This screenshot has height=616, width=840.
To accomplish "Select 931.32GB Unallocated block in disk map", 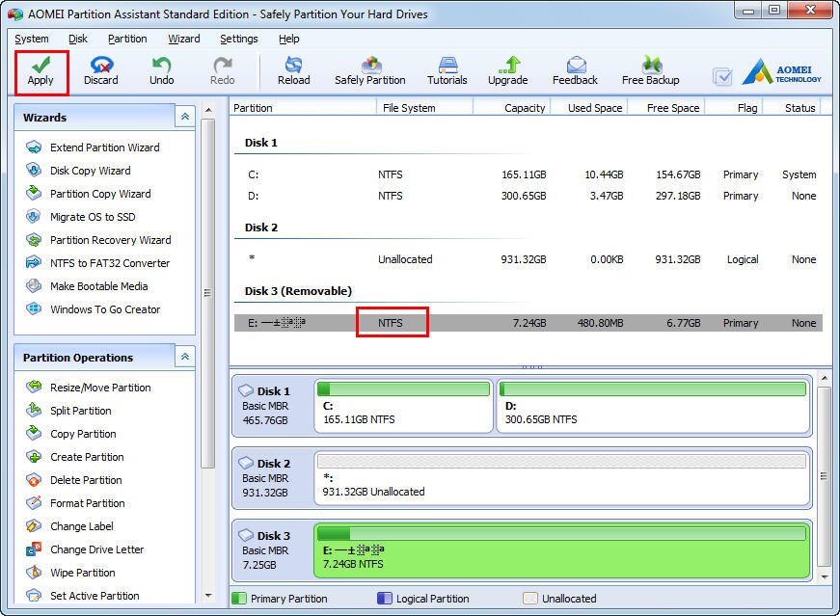I will click(x=561, y=477).
